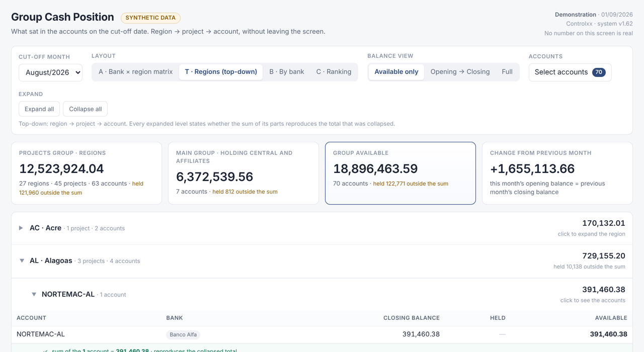This screenshot has width=644, height=352.
Task: Select the Main Group holding central card
Action: [244, 173]
